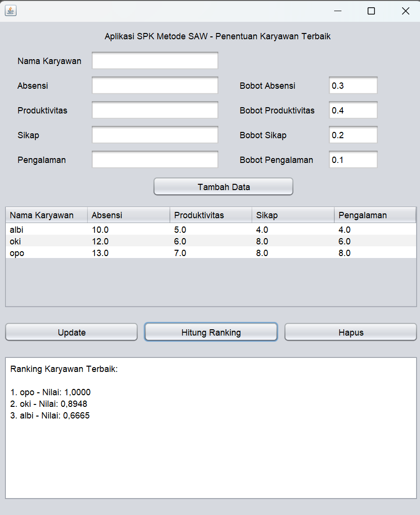Focus the Absensi text field
This screenshot has width=420, height=515.
(155, 86)
